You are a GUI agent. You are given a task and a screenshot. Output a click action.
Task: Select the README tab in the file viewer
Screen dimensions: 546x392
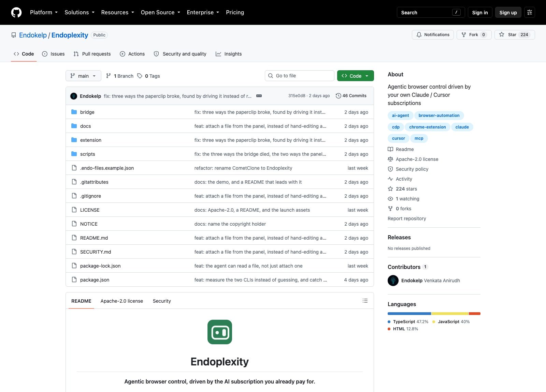click(81, 301)
